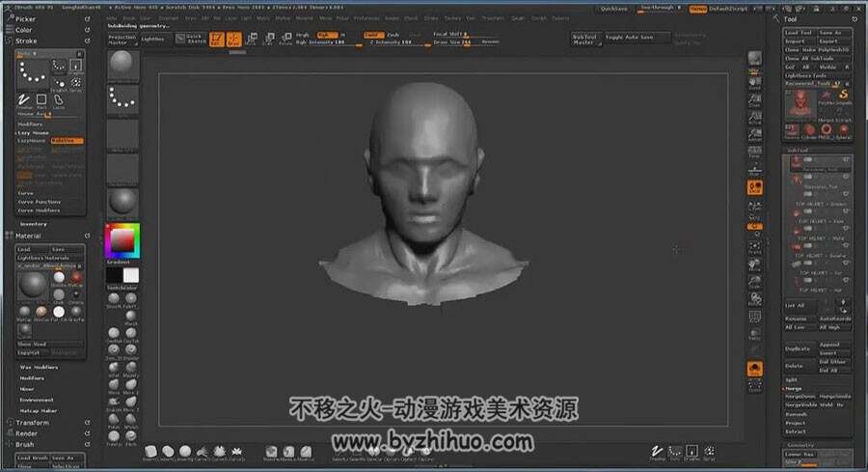Expand the Wax Modifiers section
Screen dimensions: 868x472
pyautogui.click(x=39, y=368)
